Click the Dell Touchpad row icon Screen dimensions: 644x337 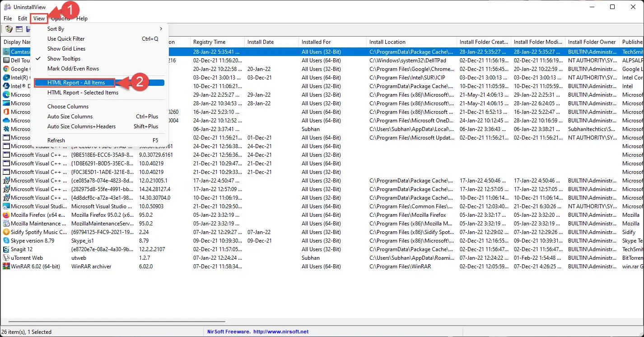[6, 61]
